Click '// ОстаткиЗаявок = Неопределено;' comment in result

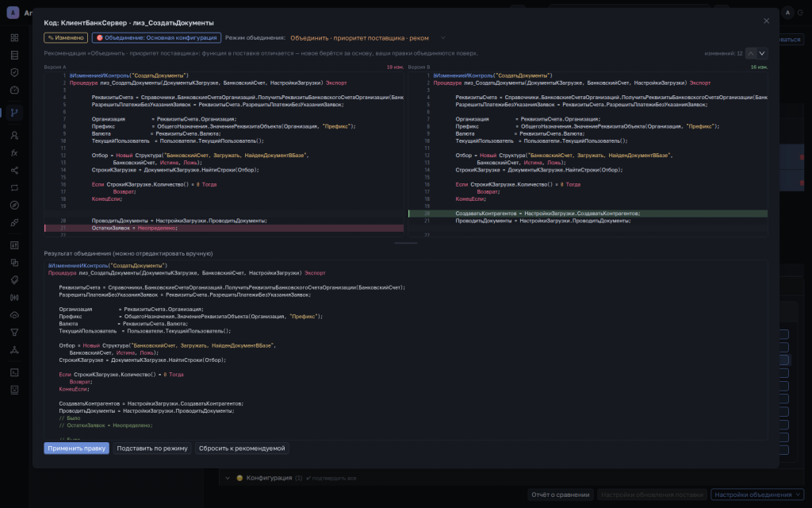(105, 425)
